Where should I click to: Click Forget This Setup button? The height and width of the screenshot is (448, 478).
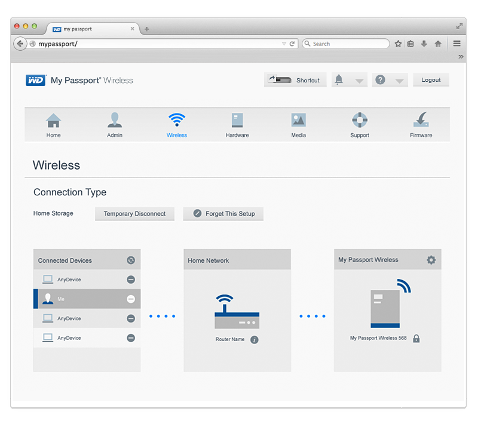(x=223, y=214)
